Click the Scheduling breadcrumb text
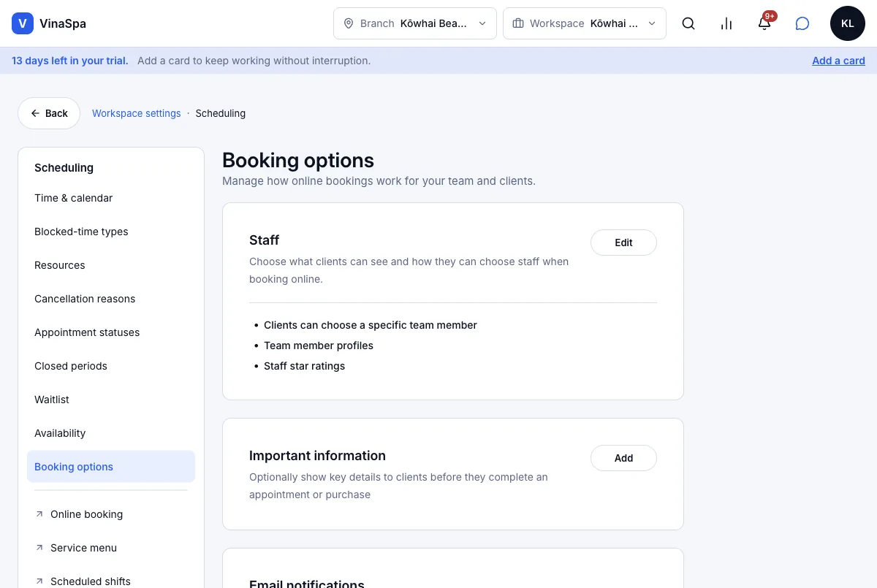877x588 pixels. pyautogui.click(x=221, y=113)
